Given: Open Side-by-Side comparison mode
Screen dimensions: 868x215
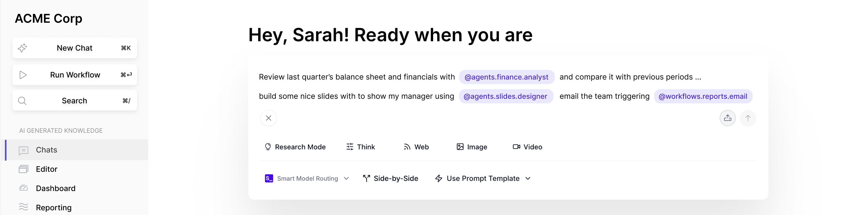Looking at the screenshot, I should (x=390, y=178).
